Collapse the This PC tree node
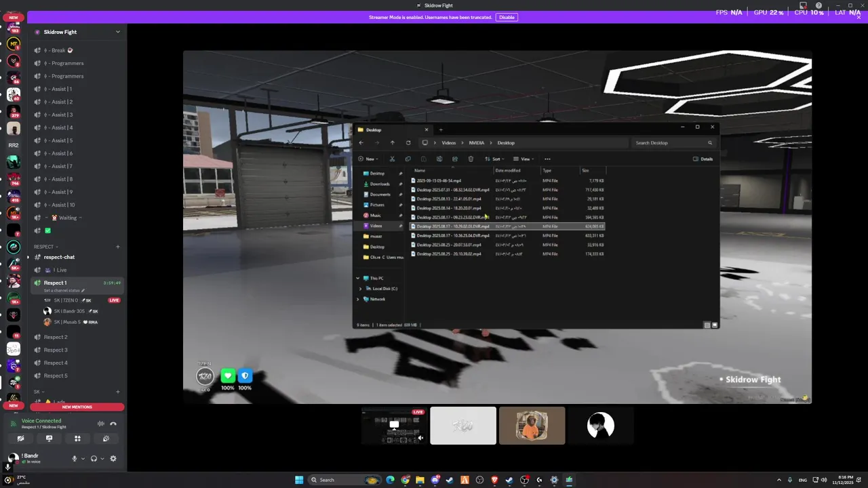 [358, 278]
